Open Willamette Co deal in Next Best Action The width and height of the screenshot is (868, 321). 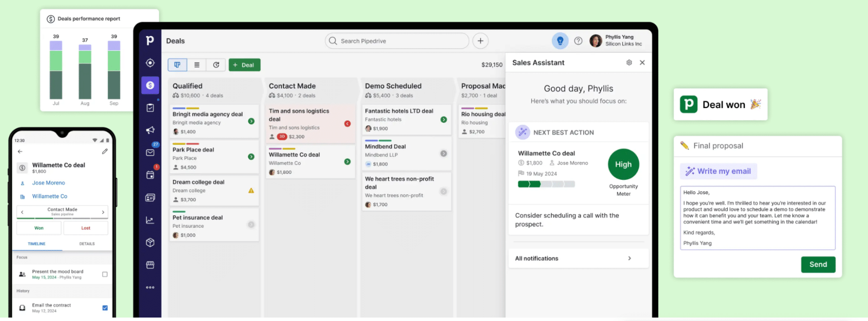click(546, 153)
